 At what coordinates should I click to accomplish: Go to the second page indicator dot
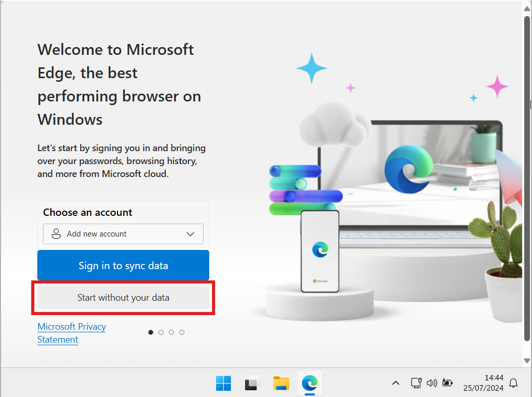point(161,332)
